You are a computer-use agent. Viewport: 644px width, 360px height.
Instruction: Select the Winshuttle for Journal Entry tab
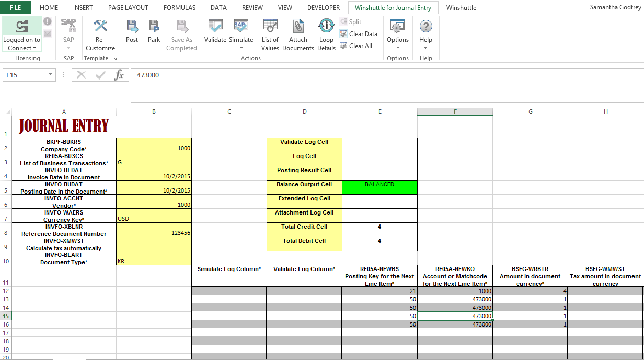[x=393, y=7]
